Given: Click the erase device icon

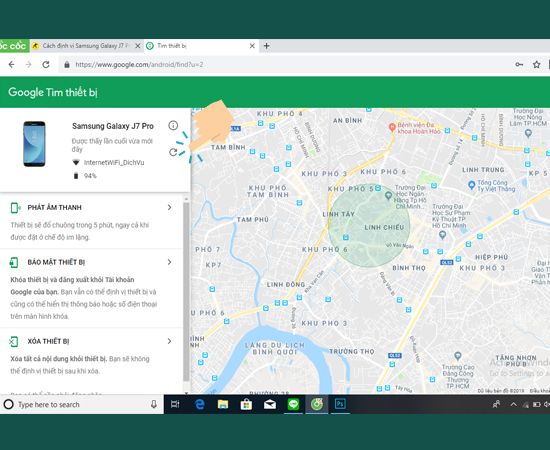Looking at the screenshot, I should pos(14,341).
